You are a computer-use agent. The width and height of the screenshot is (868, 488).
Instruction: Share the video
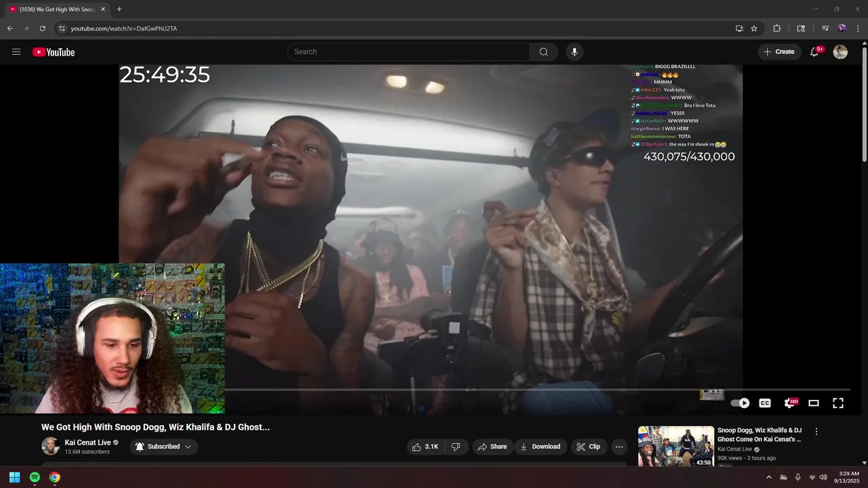click(492, 447)
